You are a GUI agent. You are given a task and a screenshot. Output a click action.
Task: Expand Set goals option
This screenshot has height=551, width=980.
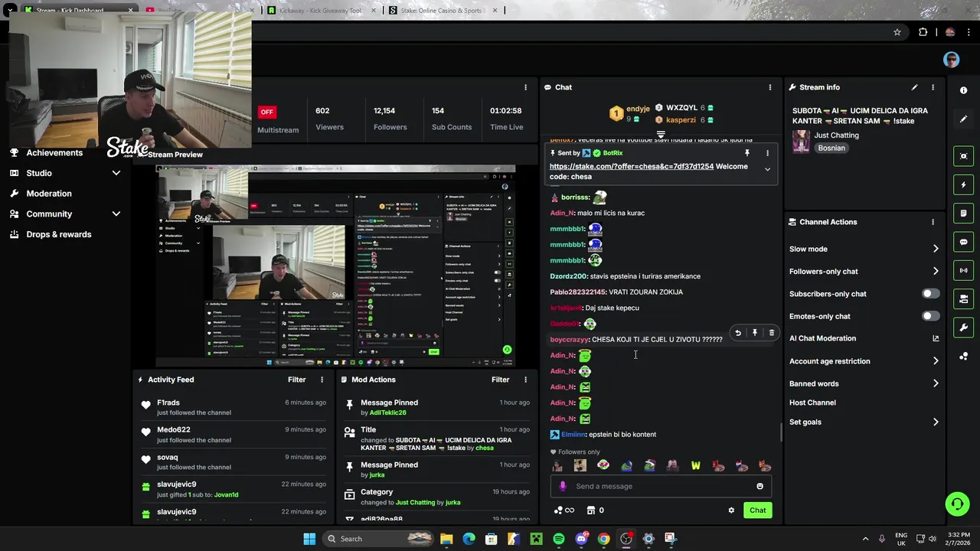coord(936,422)
